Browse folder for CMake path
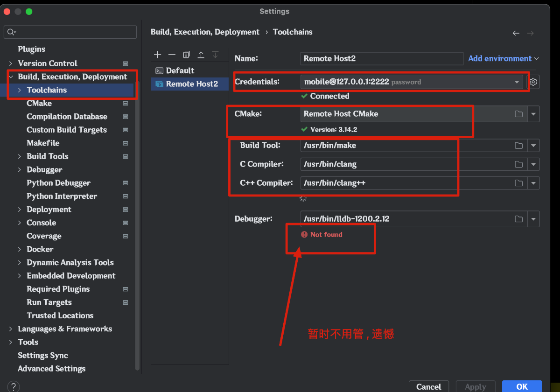Screen dimensions: 560x392 (518, 114)
